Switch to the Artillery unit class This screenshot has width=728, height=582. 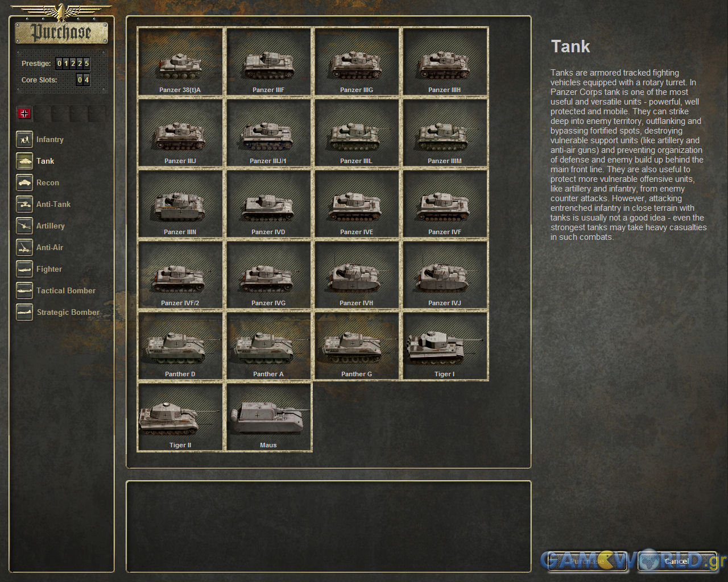click(24, 226)
